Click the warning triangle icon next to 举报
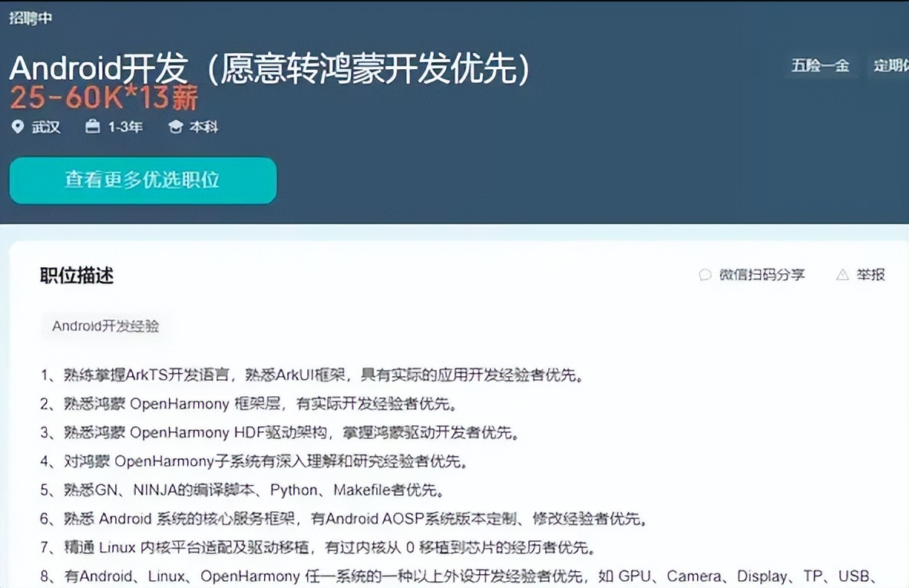The width and height of the screenshot is (909, 588). coord(842,274)
